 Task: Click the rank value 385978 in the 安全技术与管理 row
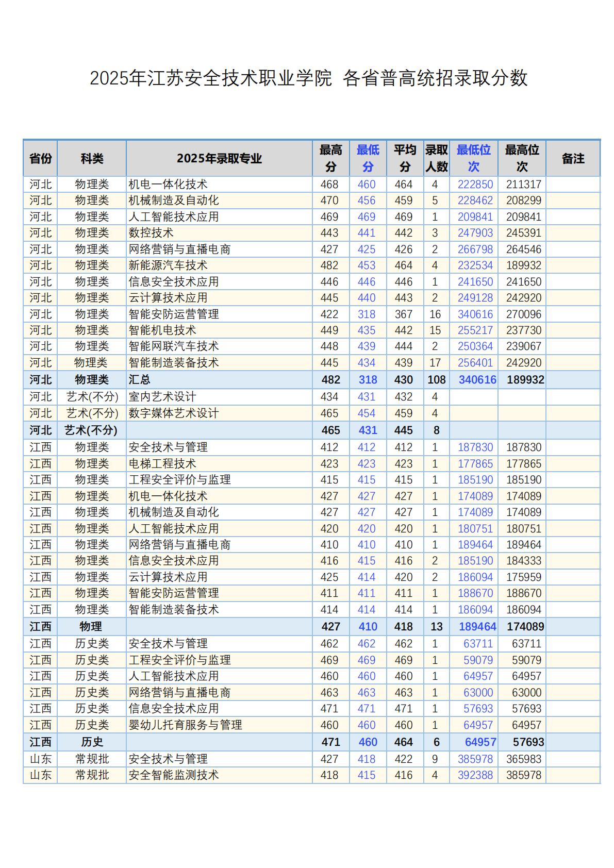[x=475, y=759]
